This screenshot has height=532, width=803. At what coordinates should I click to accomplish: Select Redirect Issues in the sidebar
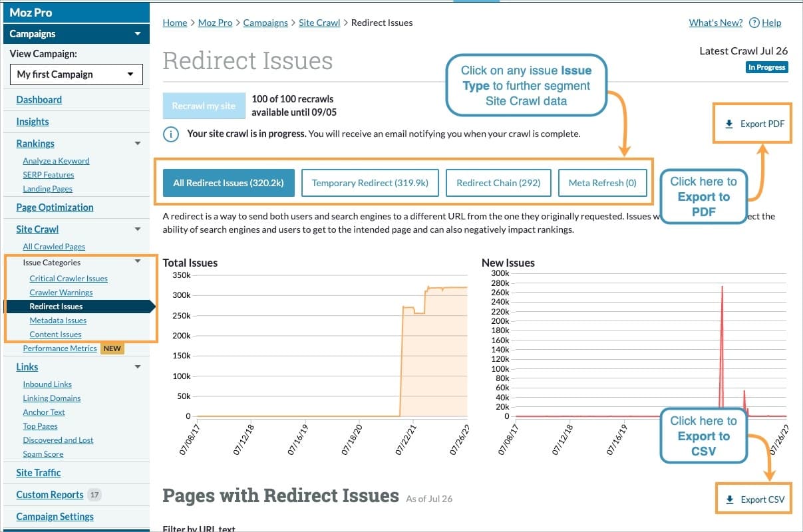click(56, 306)
